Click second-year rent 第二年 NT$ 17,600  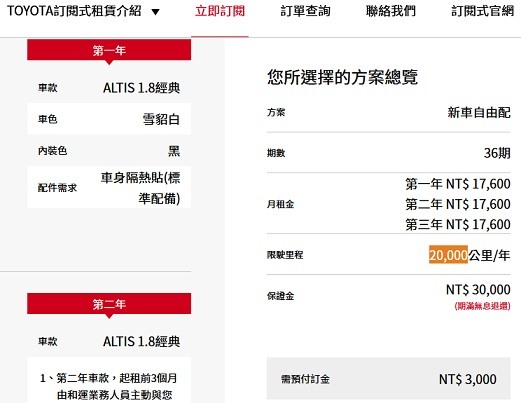[x=458, y=204]
